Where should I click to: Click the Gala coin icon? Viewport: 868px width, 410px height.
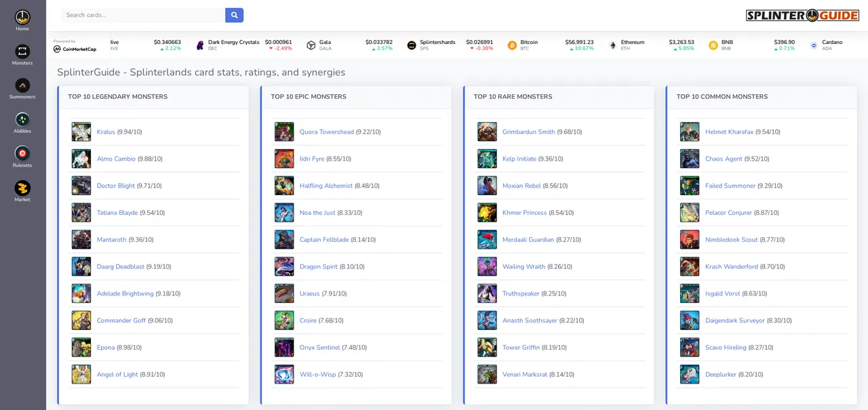(311, 45)
